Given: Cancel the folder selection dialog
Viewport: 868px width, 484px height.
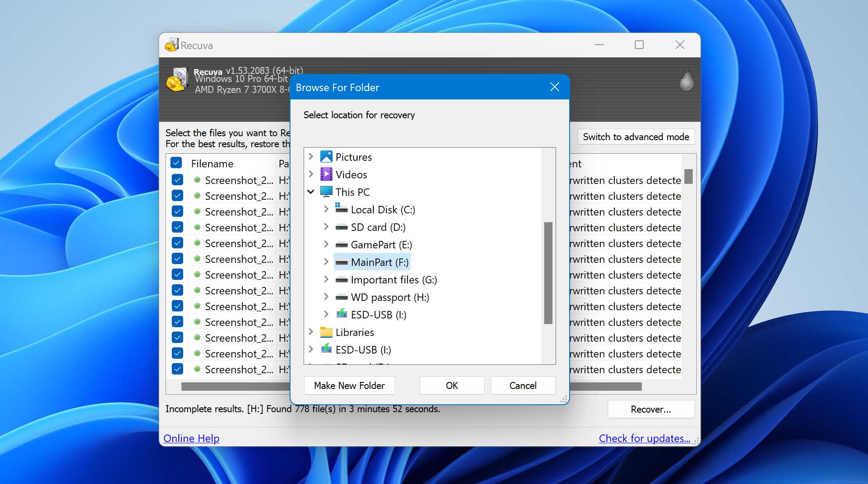Looking at the screenshot, I should pos(523,385).
